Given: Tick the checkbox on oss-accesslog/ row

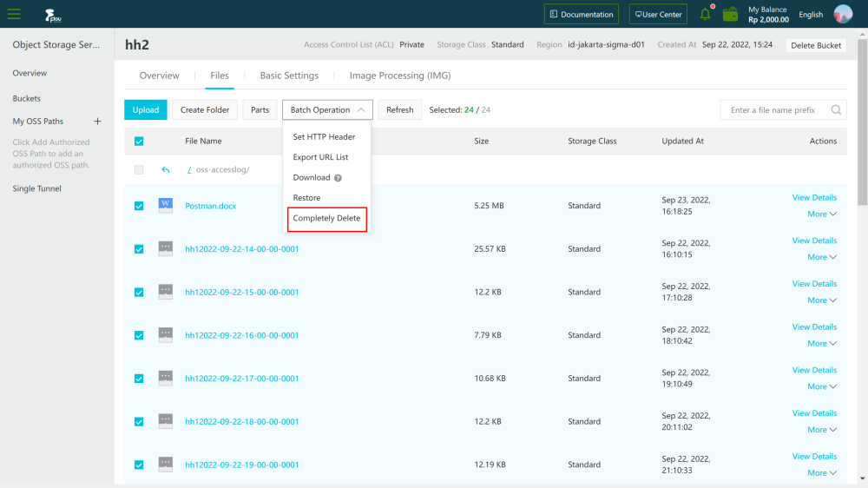Looking at the screenshot, I should pyautogui.click(x=139, y=169).
